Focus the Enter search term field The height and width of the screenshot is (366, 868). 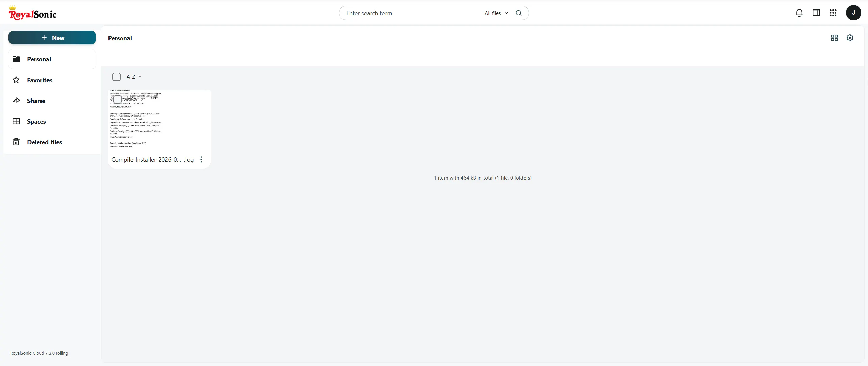pyautogui.click(x=412, y=13)
